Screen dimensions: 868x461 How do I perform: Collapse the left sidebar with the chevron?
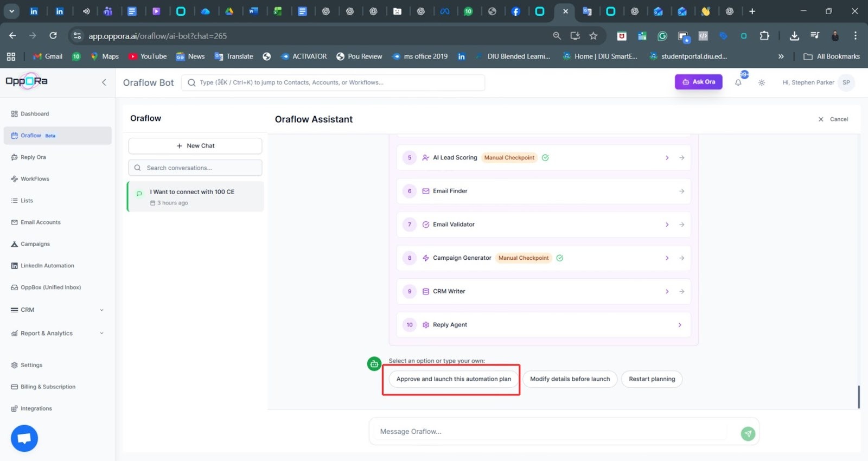pos(104,82)
